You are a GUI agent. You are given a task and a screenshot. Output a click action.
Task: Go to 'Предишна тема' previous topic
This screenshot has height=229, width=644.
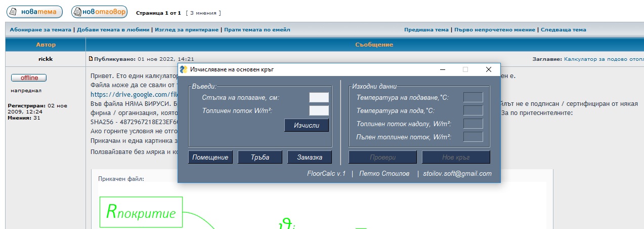(426, 30)
